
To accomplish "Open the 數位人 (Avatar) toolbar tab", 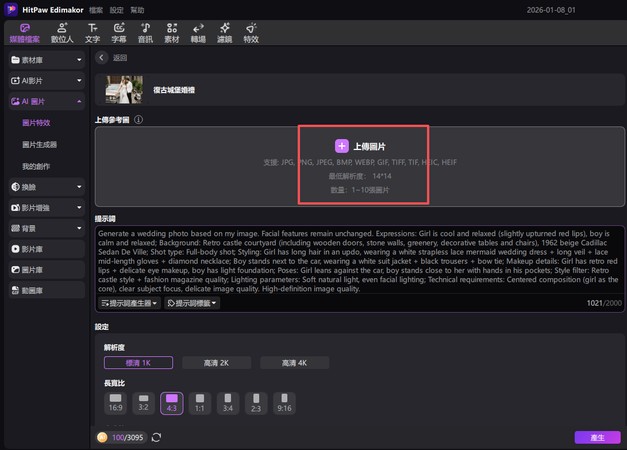I will click(x=62, y=33).
